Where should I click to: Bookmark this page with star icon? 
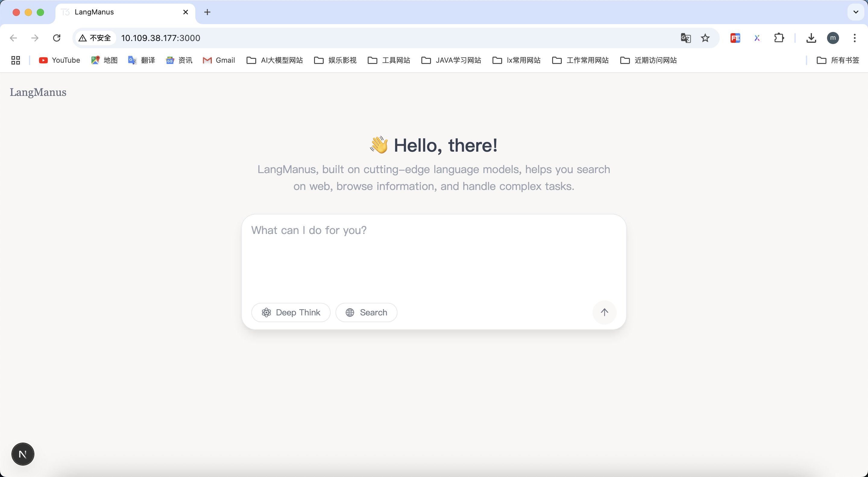click(705, 38)
